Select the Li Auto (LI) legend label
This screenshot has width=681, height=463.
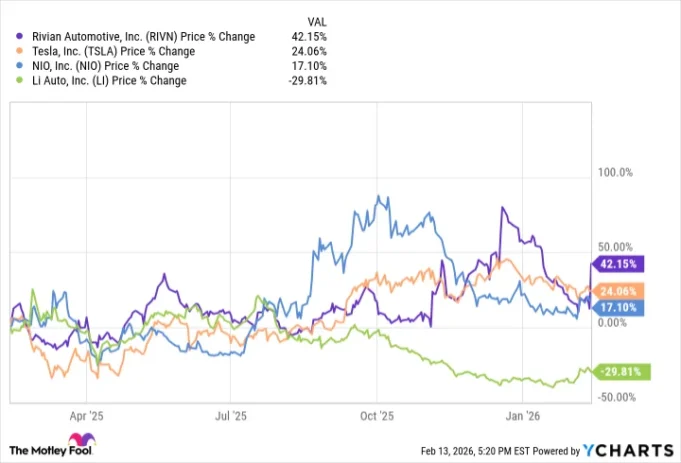[x=109, y=81]
